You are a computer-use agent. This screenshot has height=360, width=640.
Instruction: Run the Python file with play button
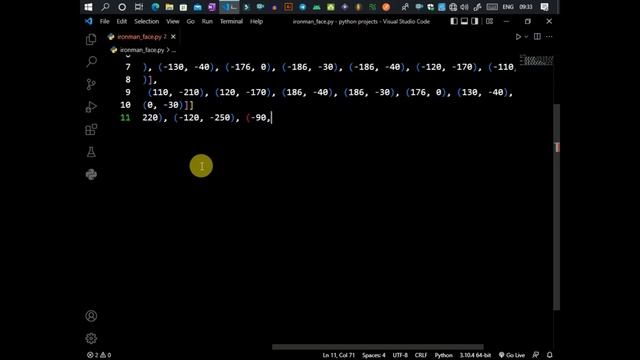(x=518, y=37)
